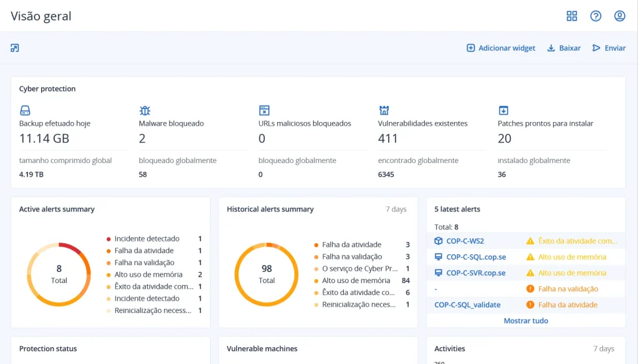Click the expand dashboard fullscreen icon
Image resolution: width=638 pixels, height=364 pixels.
click(15, 48)
